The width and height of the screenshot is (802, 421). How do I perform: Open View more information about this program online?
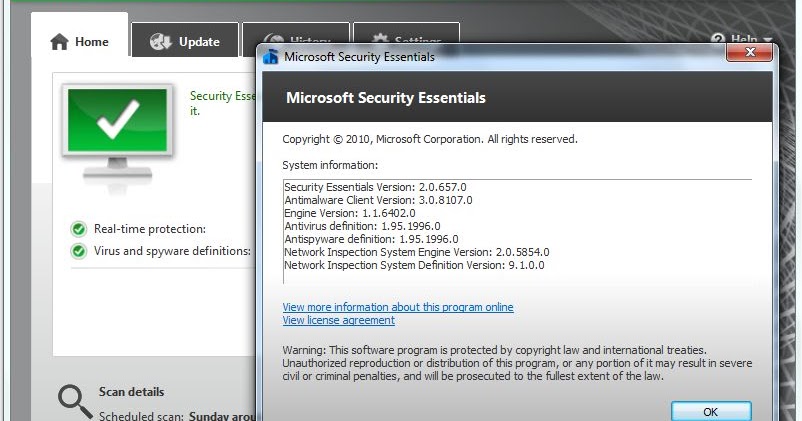coord(398,307)
